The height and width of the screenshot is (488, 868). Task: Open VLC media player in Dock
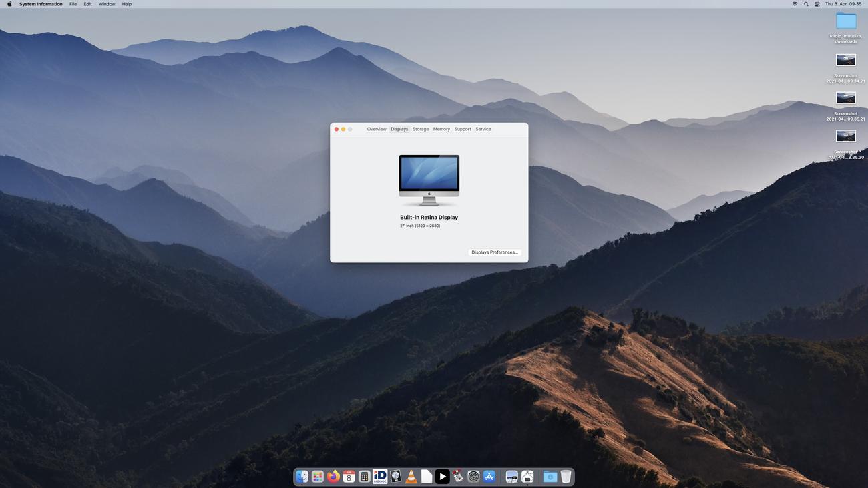click(x=411, y=477)
